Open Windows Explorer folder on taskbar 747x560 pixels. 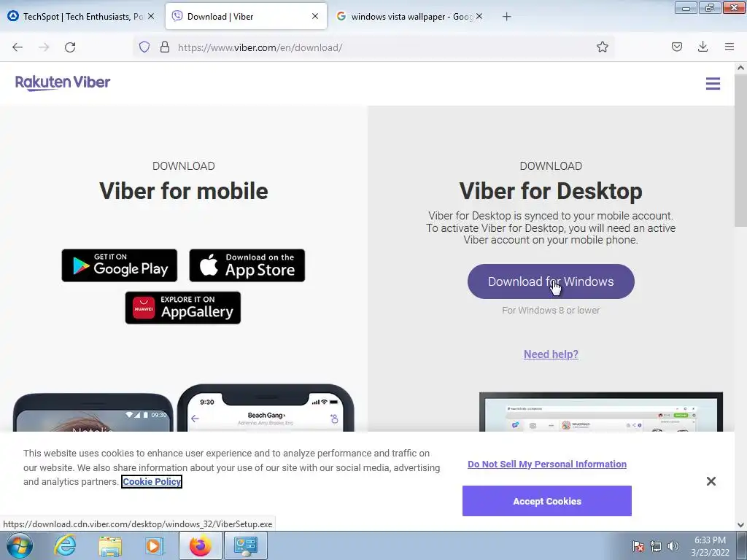110,545
